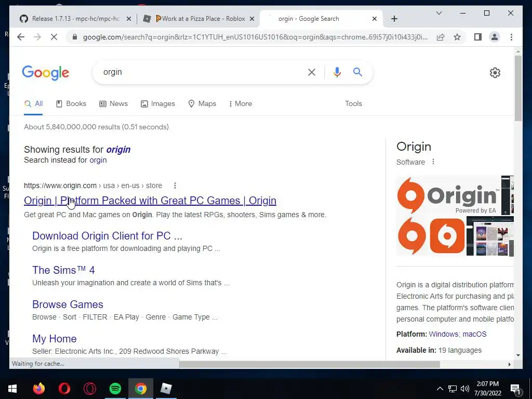Click the corrected origin suggestion link
The width and height of the screenshot is (532, 399).
[x=118, y=150]
